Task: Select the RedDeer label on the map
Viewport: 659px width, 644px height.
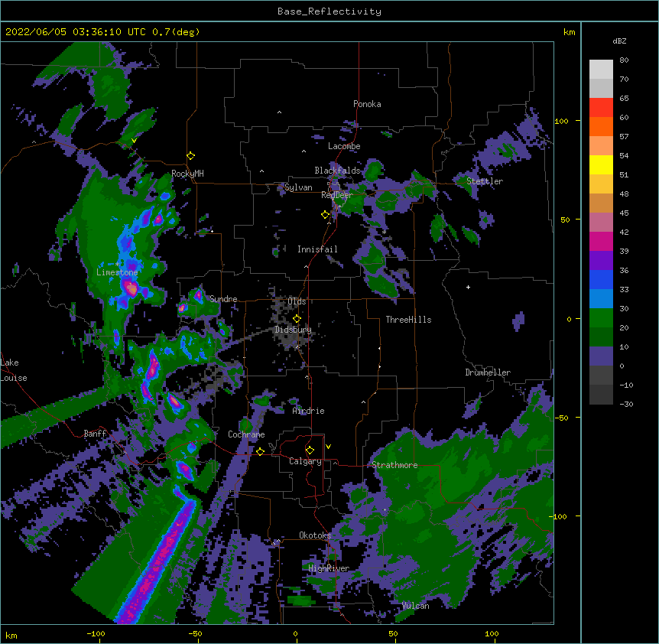Action: 337,195
